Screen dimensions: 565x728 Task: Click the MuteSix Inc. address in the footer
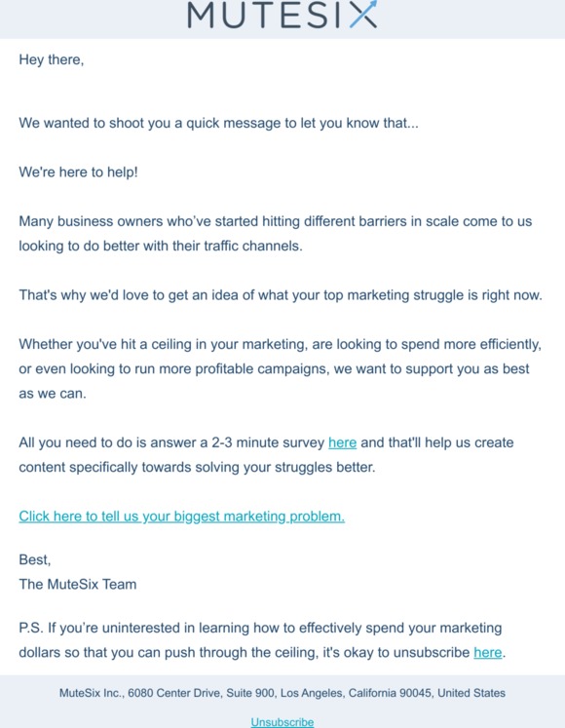282,693
